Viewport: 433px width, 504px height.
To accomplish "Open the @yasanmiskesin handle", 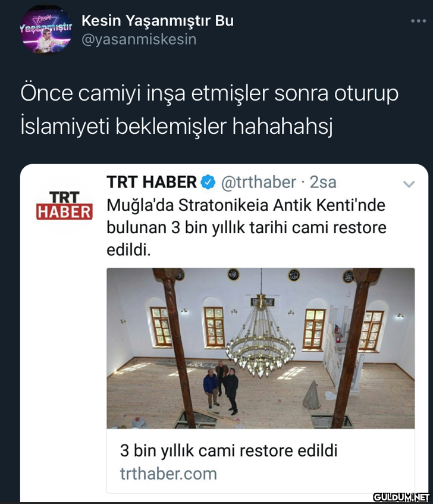I will click(x=139, y=39).
